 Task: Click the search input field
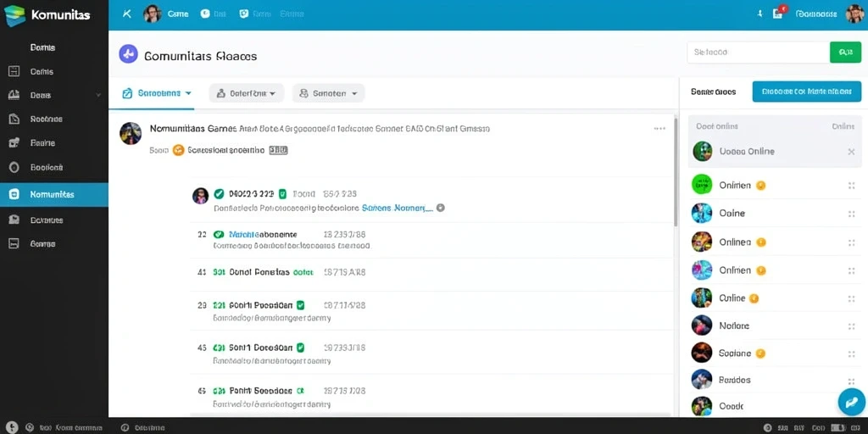pos(758,52)
